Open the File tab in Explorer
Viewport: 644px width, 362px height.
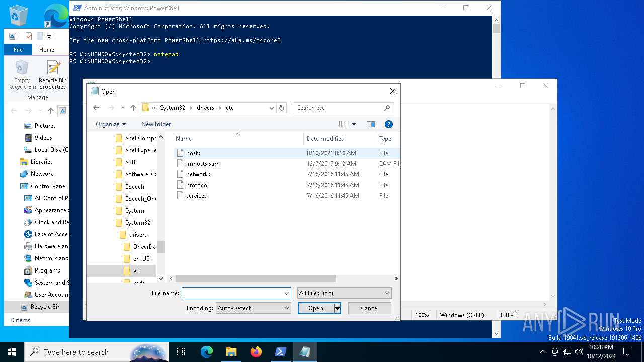pos(18,50)
